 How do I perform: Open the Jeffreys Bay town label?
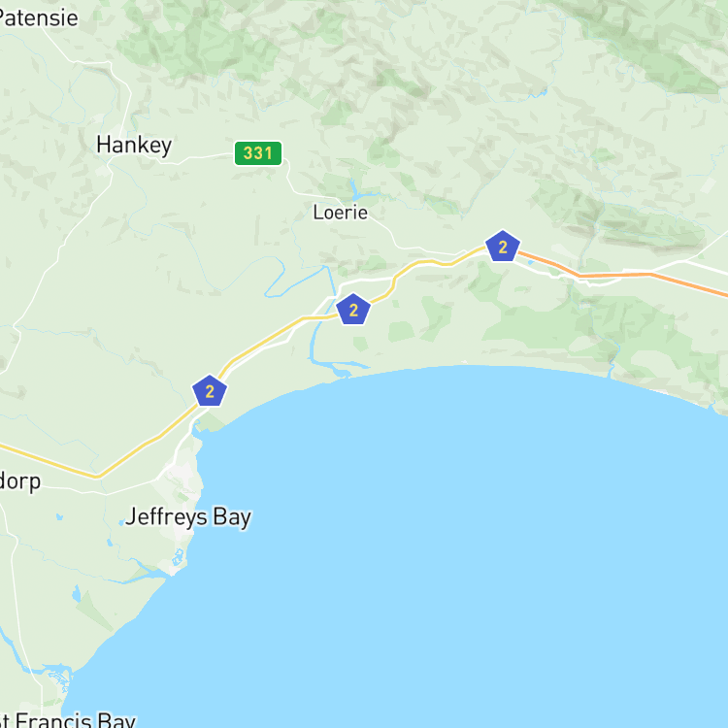(x=188, y=516)
